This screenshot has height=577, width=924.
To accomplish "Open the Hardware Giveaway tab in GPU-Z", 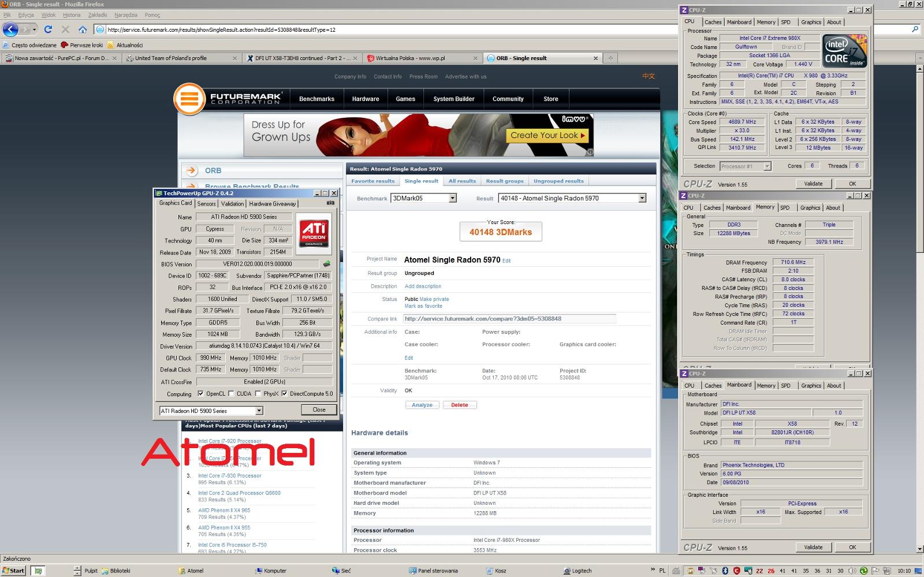I will pyautogui.click(x=273, y=203).
